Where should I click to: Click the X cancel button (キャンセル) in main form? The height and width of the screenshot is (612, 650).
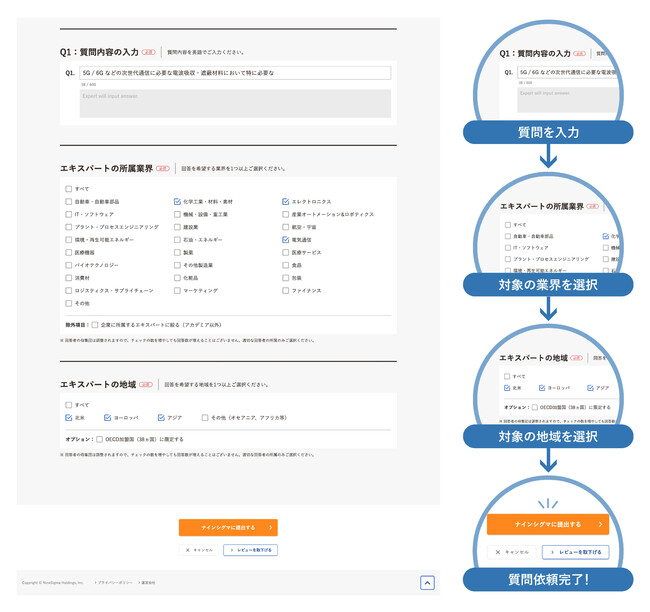198,550
